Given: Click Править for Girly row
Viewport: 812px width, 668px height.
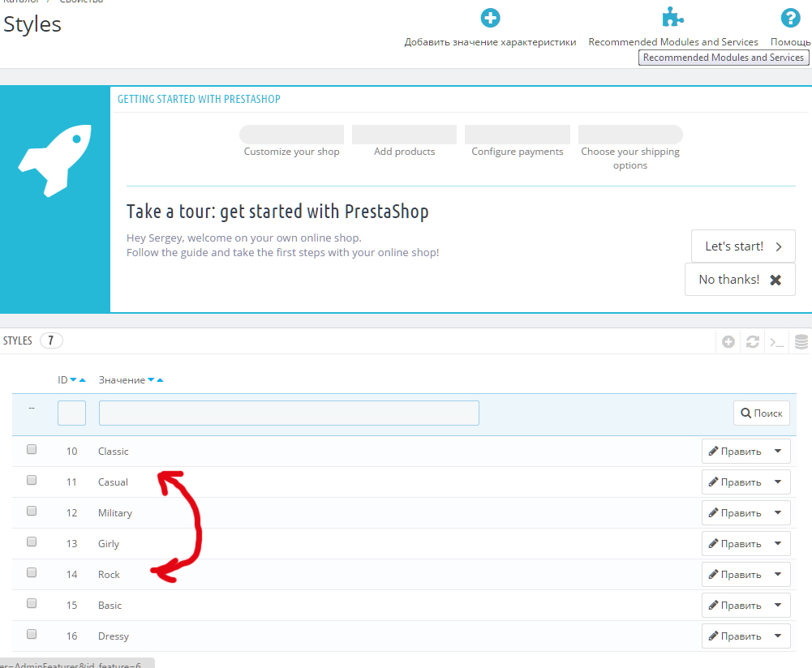Looking at the screenshot, I should (735, 543).
